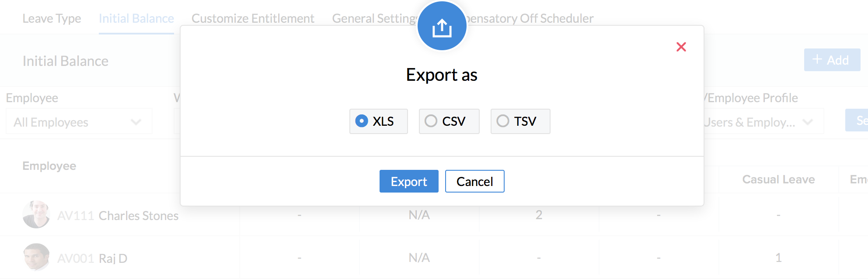Open Compensatory Off Scheduler tab

click(x=531, y=19)
